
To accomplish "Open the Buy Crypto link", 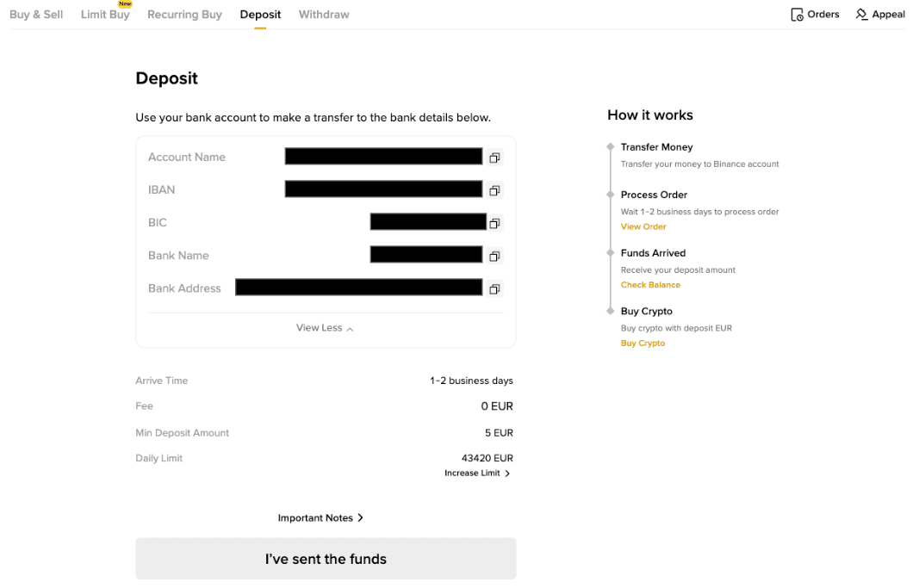I will click(x=643, y=344).
